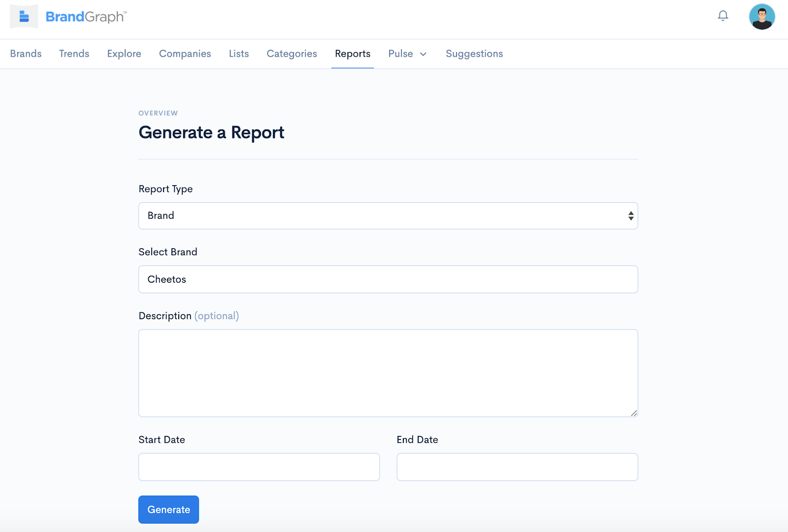Navigate to the Companies tab

point(185,54)
